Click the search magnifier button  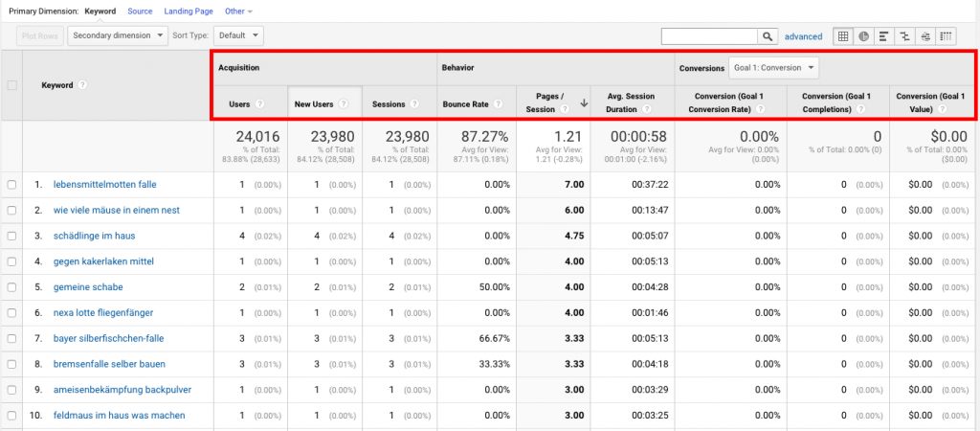point(768,36)
